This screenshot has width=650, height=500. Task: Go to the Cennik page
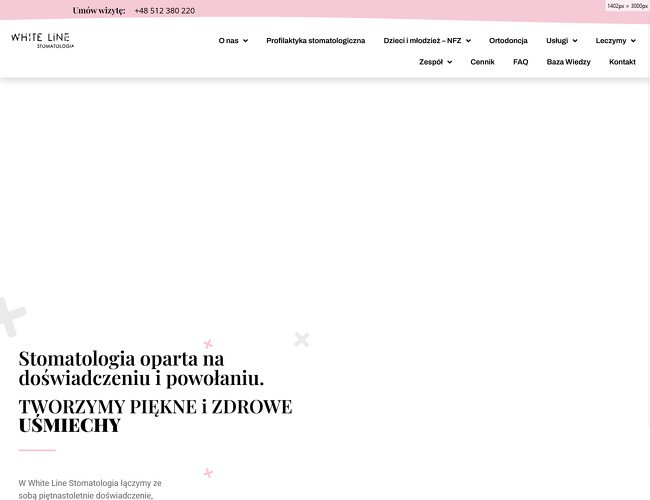coord(482,62)
